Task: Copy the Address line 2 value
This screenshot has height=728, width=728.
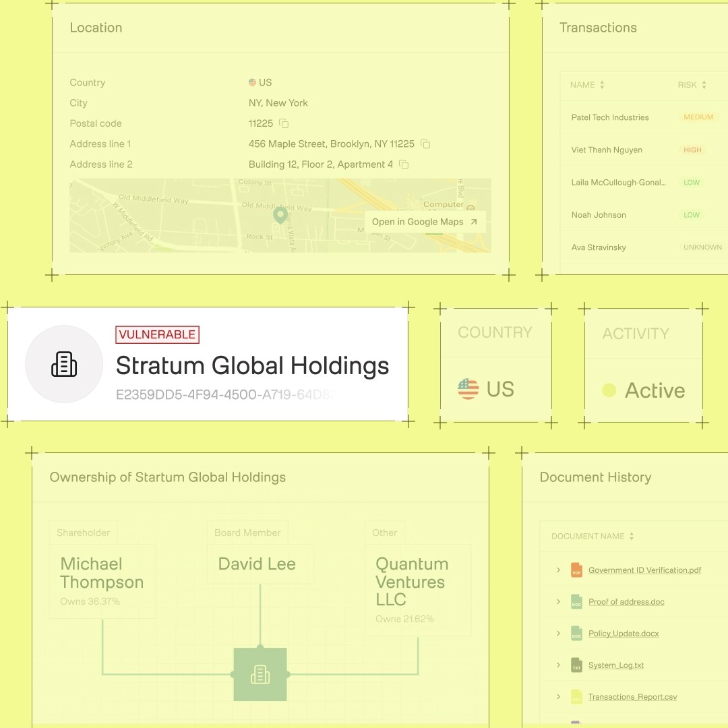Action: point(404,164)
